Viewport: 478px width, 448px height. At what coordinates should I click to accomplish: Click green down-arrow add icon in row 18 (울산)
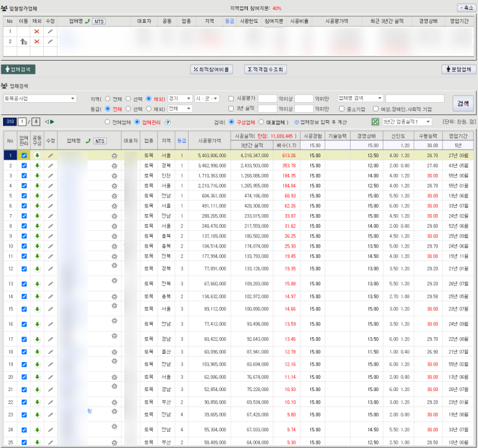[x=37, y=352]
